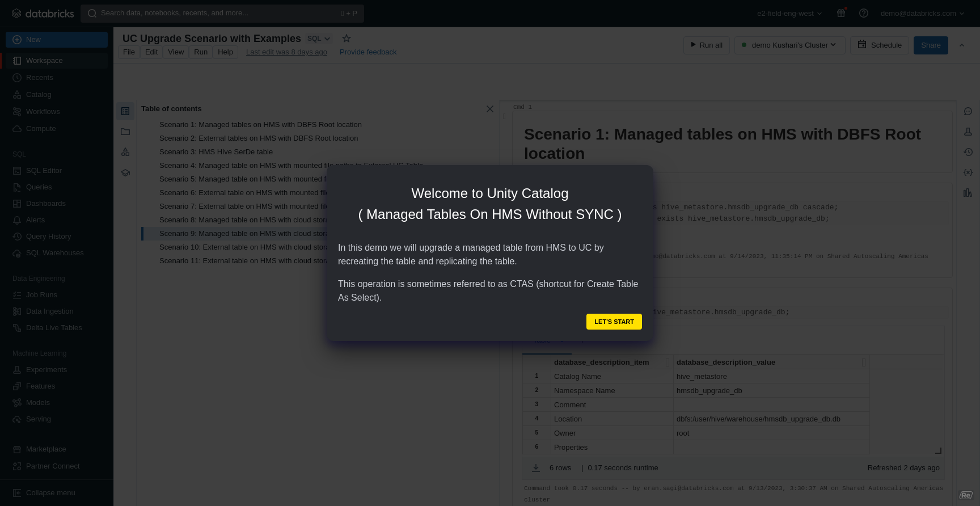
Task: Toggle the table of contents panel icon
Action: coord(125,111)
